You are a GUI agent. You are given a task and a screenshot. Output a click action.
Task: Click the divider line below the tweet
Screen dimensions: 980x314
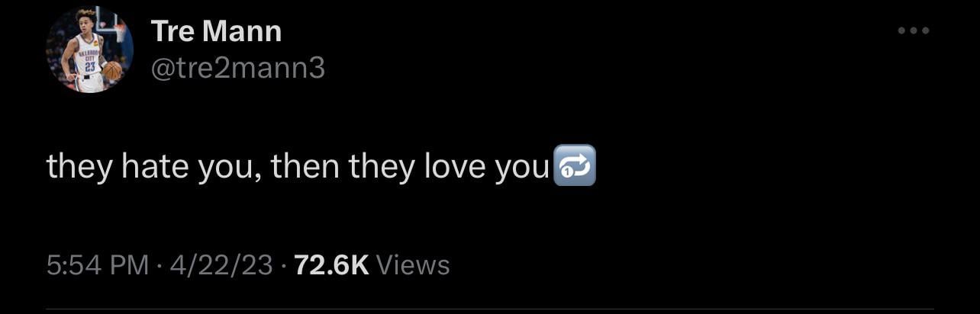[x=490, y=309]
